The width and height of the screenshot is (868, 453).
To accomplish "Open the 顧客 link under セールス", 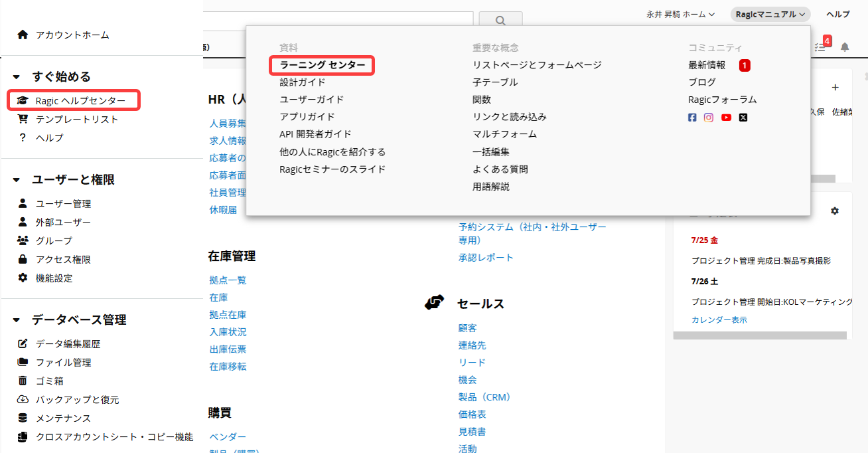I will [467, 328].
